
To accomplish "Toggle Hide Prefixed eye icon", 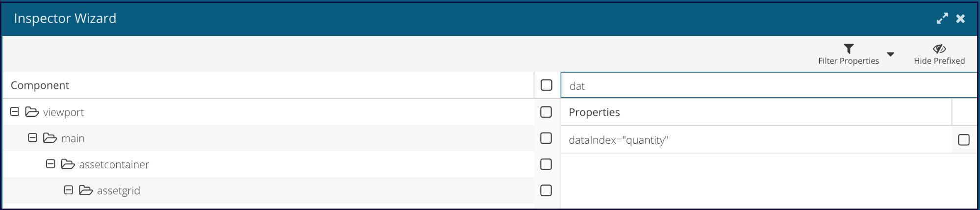I will click(939, 49).
